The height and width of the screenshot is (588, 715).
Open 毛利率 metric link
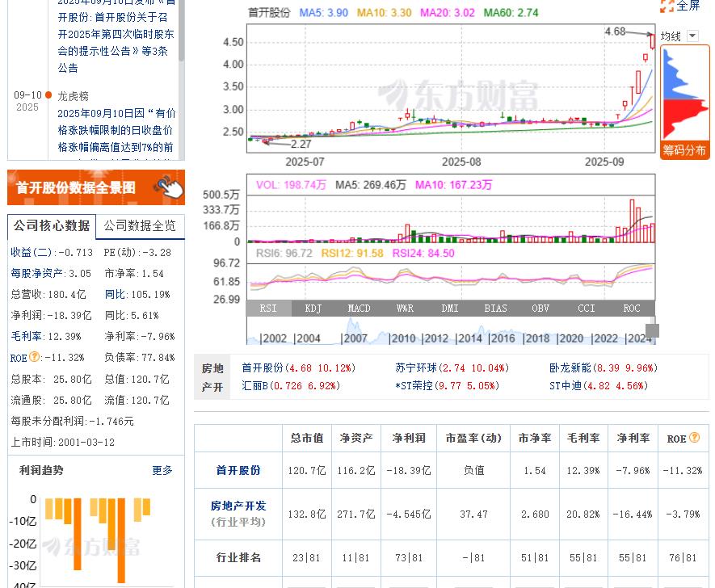26,336
